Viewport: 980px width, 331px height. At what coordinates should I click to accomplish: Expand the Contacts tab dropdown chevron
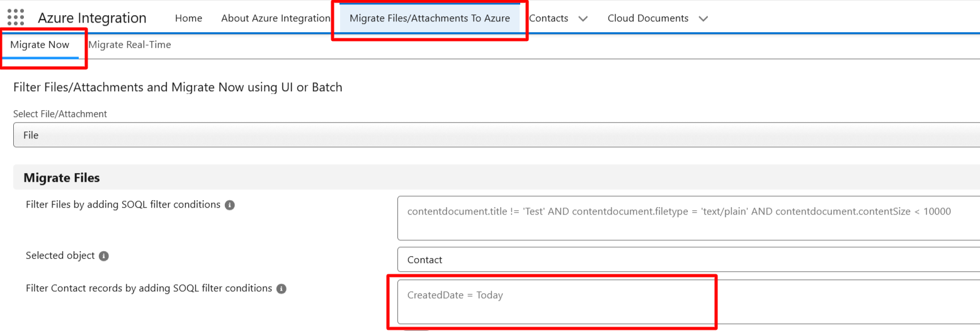583,19
